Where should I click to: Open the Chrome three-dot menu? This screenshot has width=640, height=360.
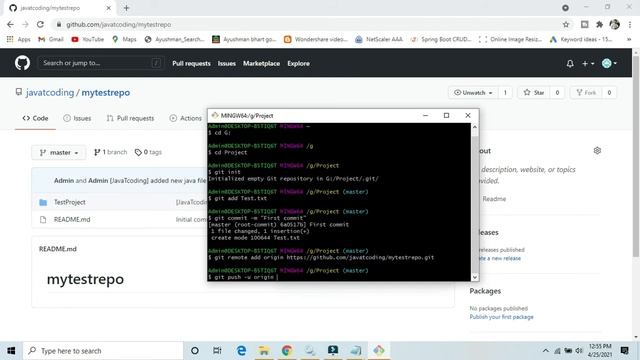(x=630, y=24)
